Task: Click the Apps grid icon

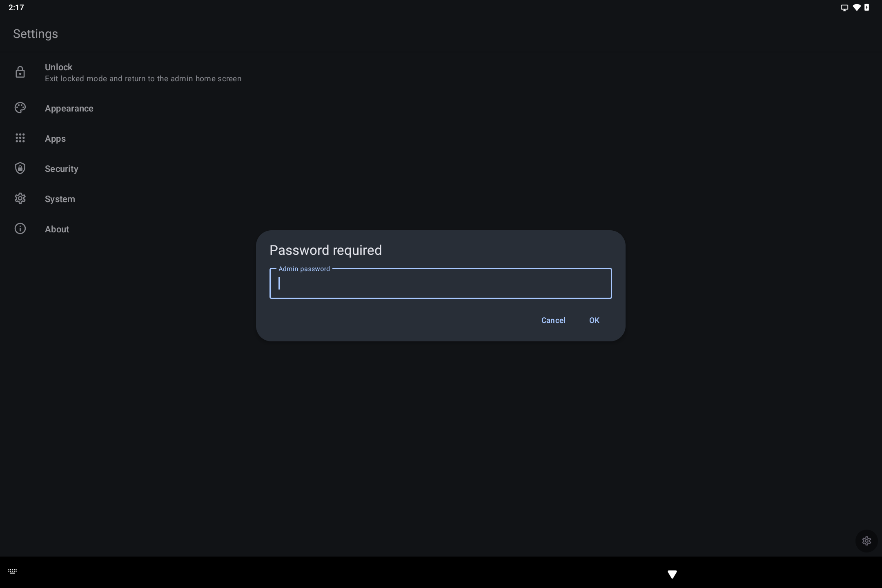Action: [x=20, y=138]
